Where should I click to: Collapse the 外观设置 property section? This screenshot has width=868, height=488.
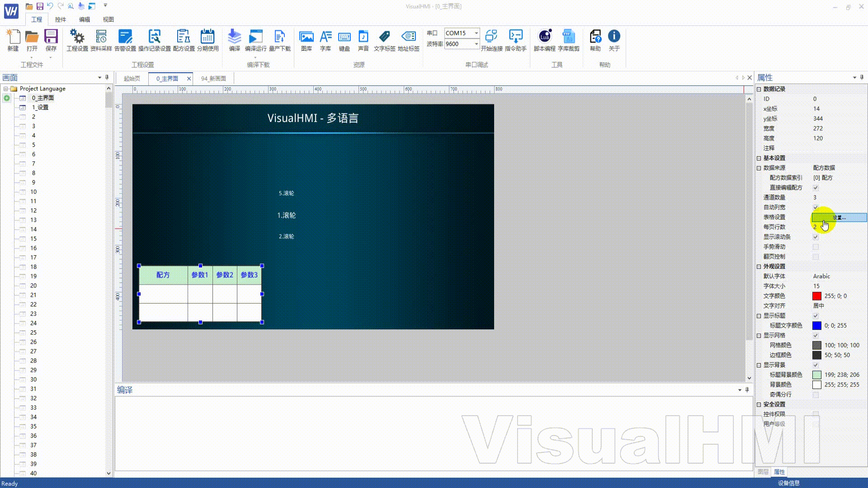click(x=759, y=267)
